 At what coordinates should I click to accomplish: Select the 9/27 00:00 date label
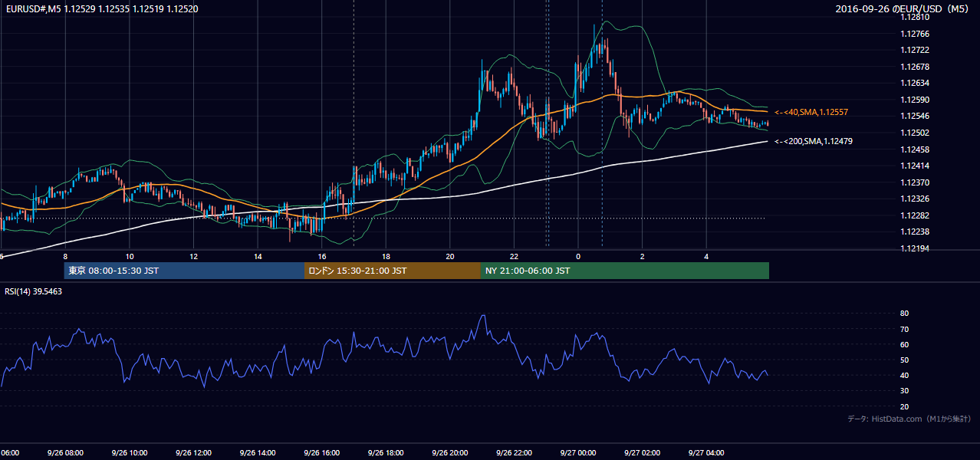pyautogui.click(x=577, y=453)
